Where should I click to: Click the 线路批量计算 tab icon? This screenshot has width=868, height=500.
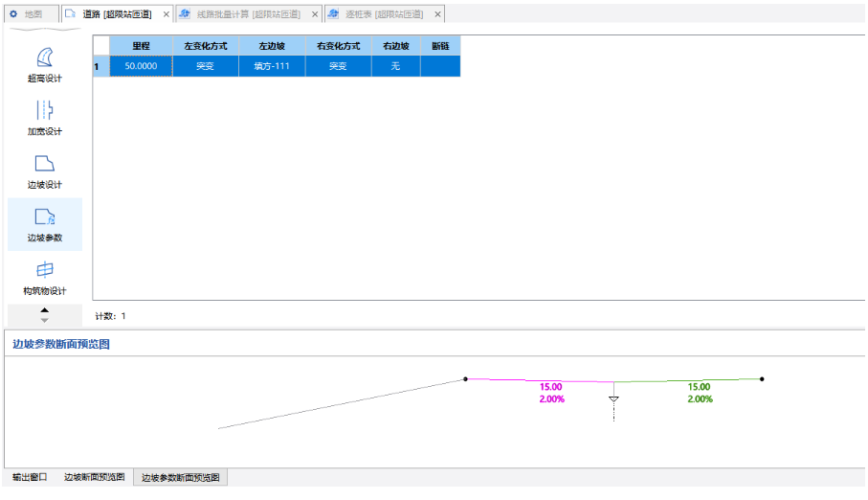click(x=185, y=13)
